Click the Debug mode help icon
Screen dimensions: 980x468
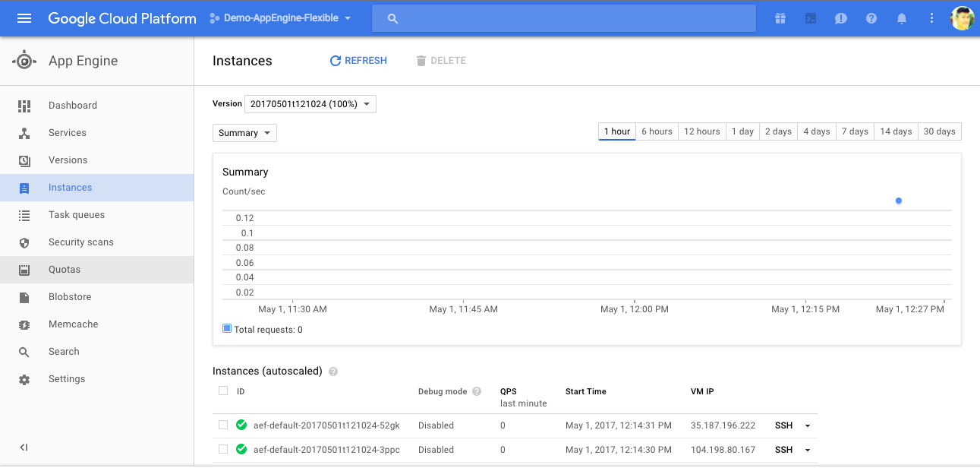click(x=477, y=392)
